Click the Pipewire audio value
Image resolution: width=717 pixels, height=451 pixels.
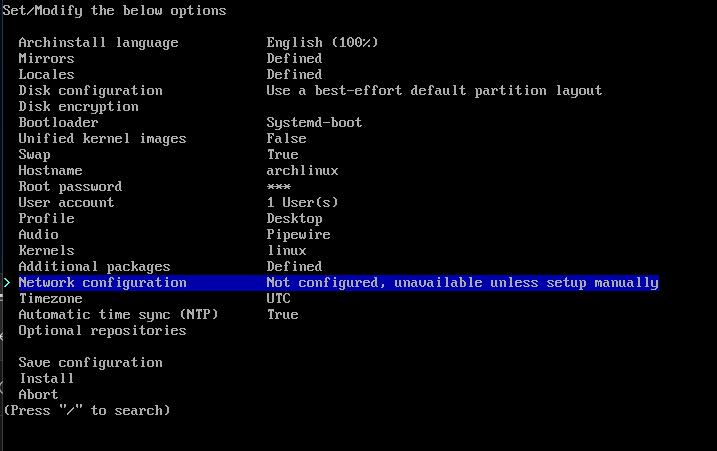click(298, 235)
